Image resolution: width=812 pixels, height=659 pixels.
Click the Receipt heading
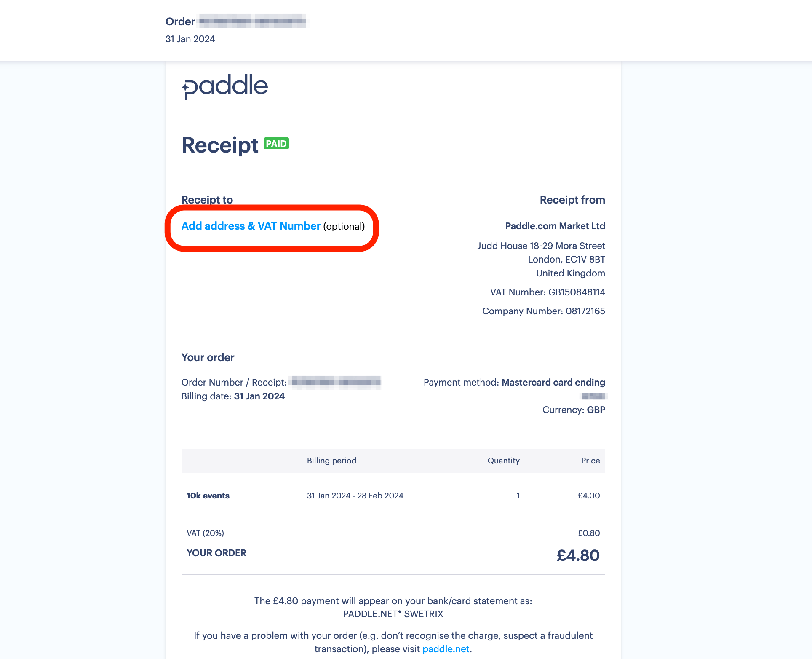[220, 145]
